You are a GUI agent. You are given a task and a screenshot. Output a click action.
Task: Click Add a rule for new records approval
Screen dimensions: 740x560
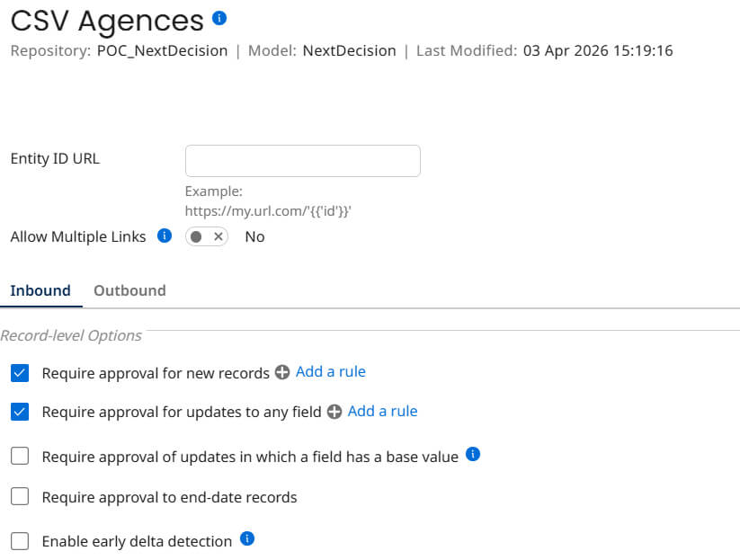tap(330, 371)
